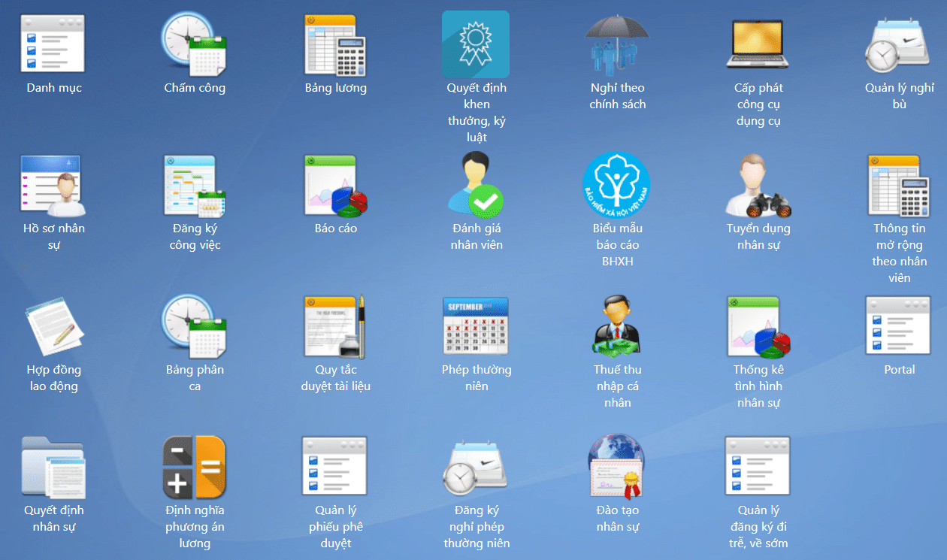Image resolution: width=947 pixels, height=560 pixels.
Task: Open the Danh mục module icon
Action: [53, 44]
